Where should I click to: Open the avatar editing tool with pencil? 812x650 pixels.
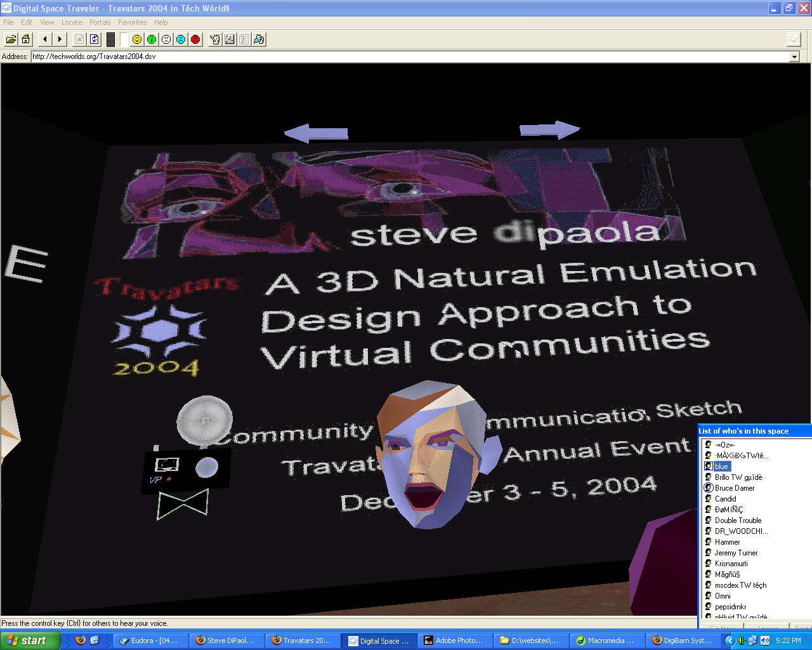(215, 39)
